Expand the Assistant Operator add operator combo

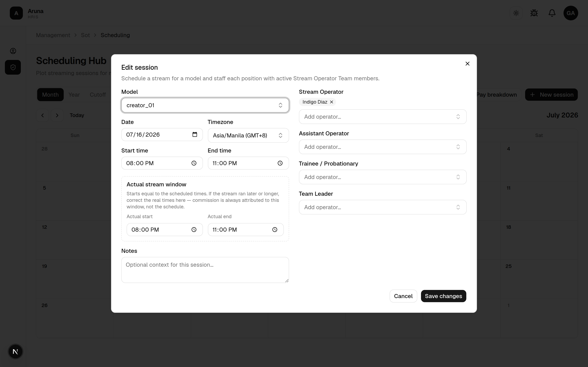pyautogui.click(x=383, y=147)
